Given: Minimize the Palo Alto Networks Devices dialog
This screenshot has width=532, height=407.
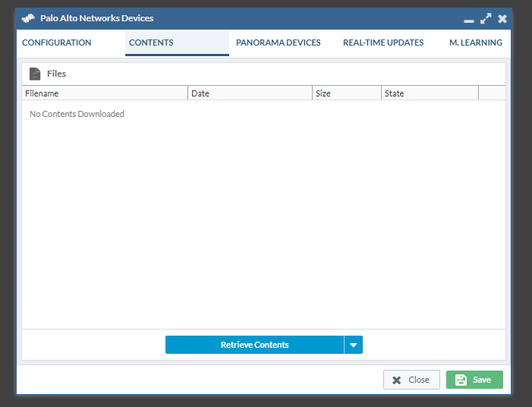Looking at the screenshot, I should click(469, 21).
